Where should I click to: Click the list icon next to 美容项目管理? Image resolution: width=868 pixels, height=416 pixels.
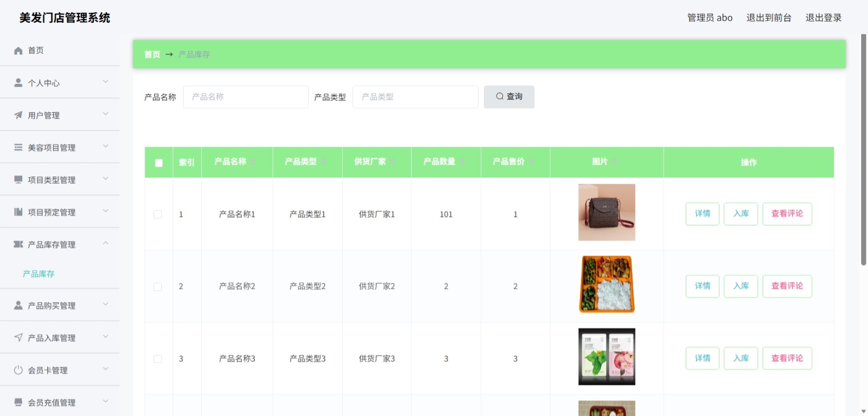click(x=18, y=147)
